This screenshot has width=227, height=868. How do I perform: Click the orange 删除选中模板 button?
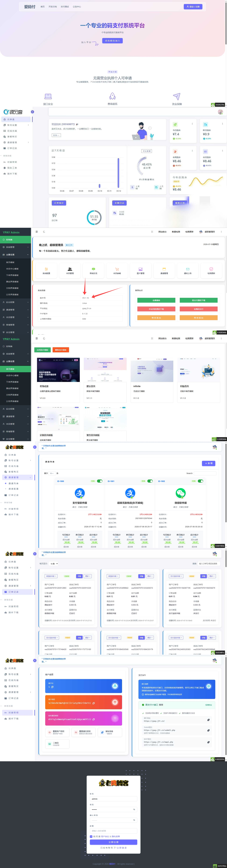coord(60,350)
